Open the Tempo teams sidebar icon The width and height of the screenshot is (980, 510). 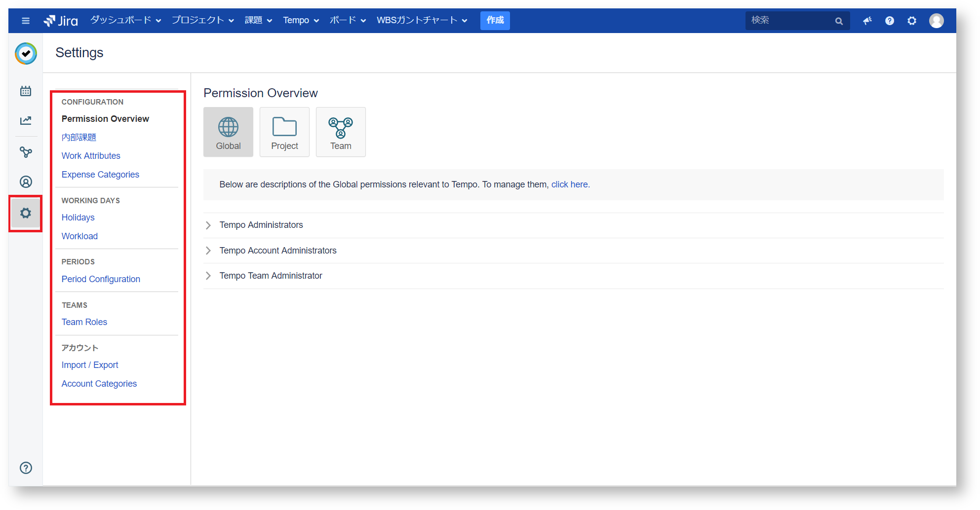[x=26, y=152]
